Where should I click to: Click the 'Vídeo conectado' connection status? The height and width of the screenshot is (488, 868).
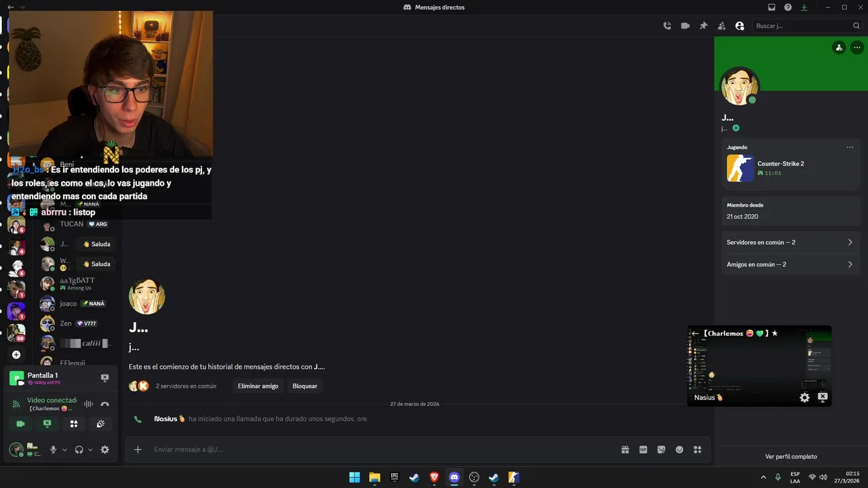[52, 400]
